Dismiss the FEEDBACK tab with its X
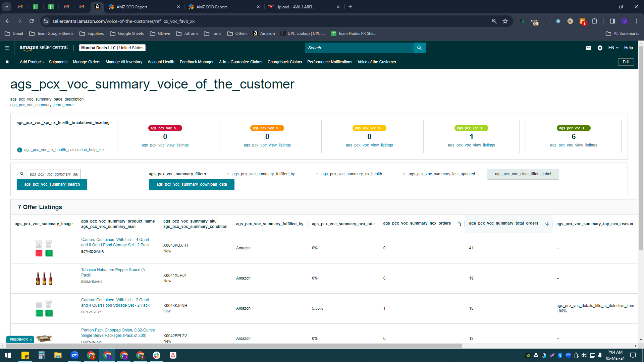The width and height of the screenshot is (644, 362). pos(31,340)
